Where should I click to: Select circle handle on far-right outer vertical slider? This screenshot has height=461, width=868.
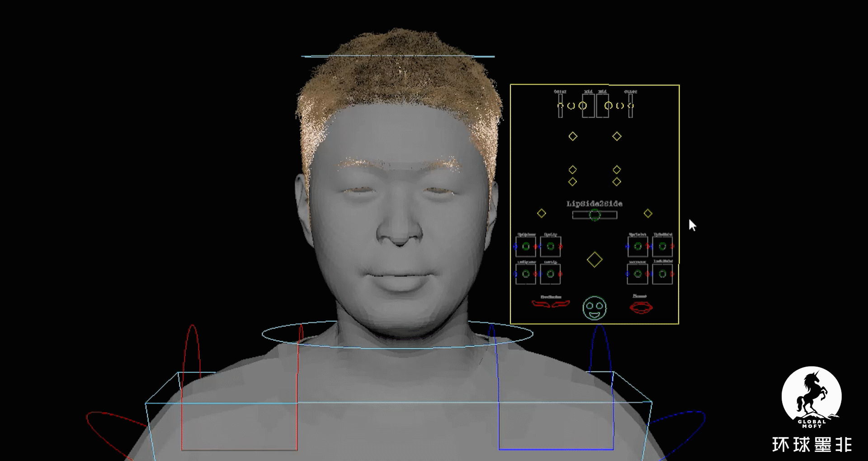pos(631,106)
